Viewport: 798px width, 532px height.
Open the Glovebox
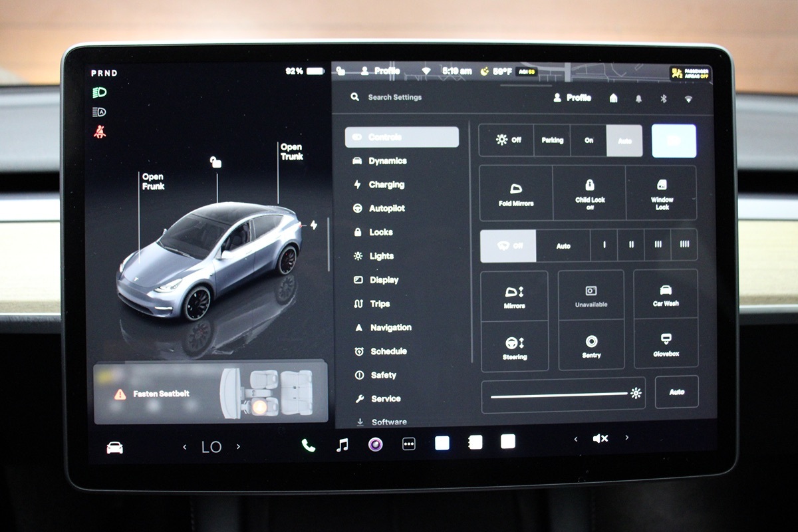(666, 344)
